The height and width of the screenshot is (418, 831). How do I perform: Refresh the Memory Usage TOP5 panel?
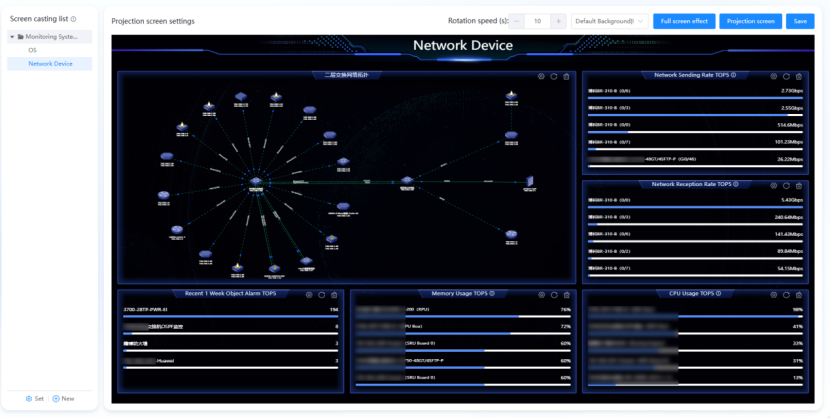[x=554, y=294]
